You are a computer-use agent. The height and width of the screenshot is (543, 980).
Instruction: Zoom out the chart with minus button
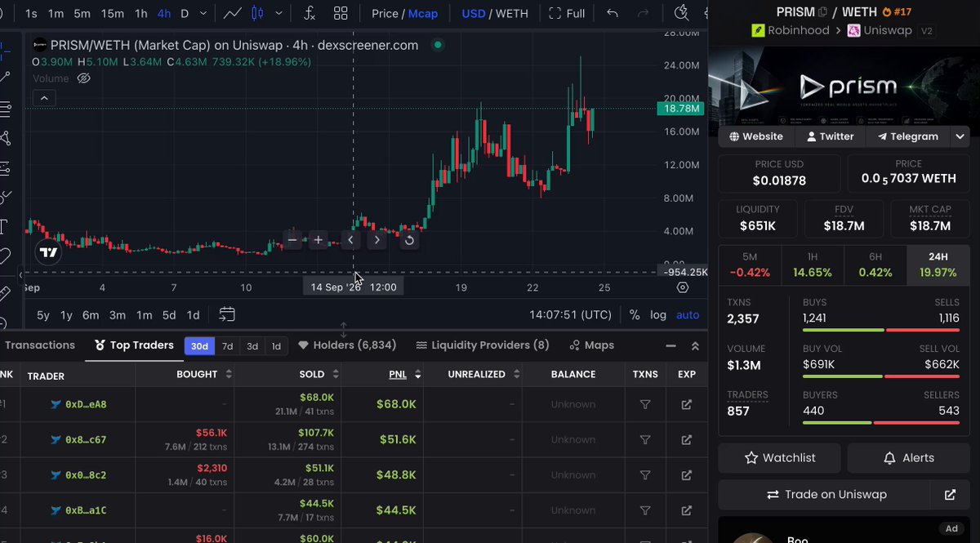[292, 240]
